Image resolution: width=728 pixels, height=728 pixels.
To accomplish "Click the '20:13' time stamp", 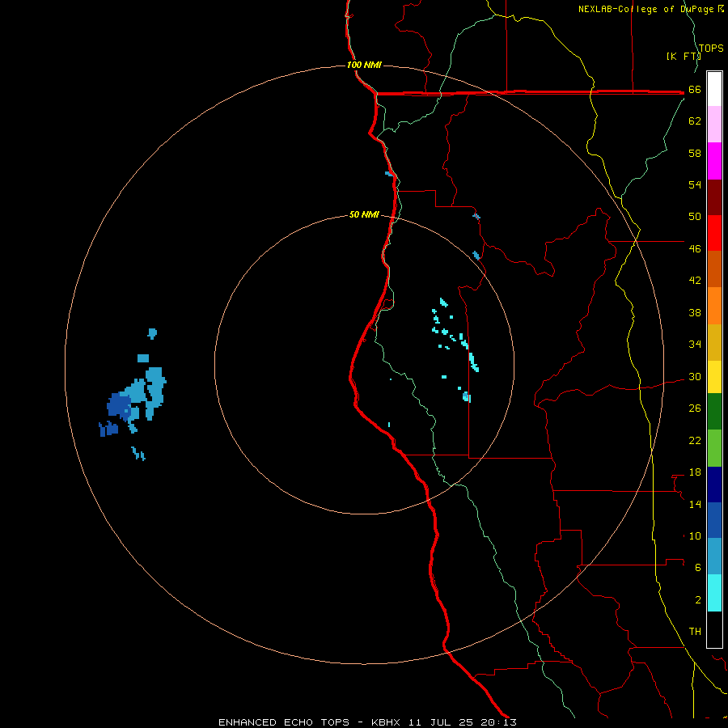I will (x=498, y=722).
